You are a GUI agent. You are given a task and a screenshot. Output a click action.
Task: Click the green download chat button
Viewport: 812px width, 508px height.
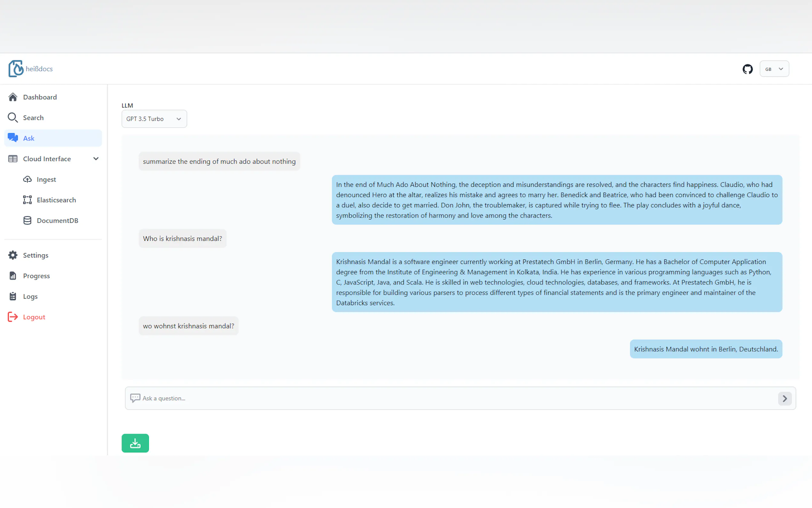[x=135, y=443]
